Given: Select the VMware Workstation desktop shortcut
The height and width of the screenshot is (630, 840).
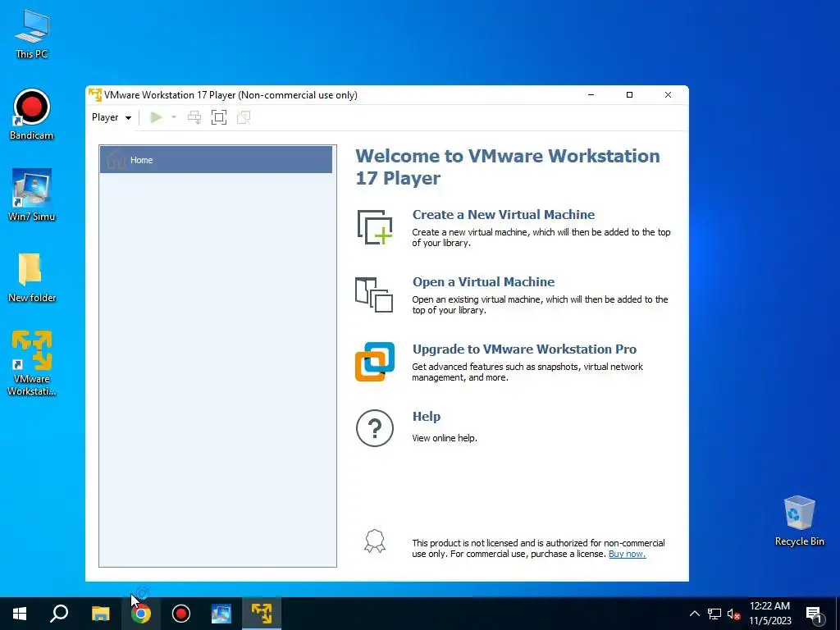Looking at the screenshot, I should 32,363.
